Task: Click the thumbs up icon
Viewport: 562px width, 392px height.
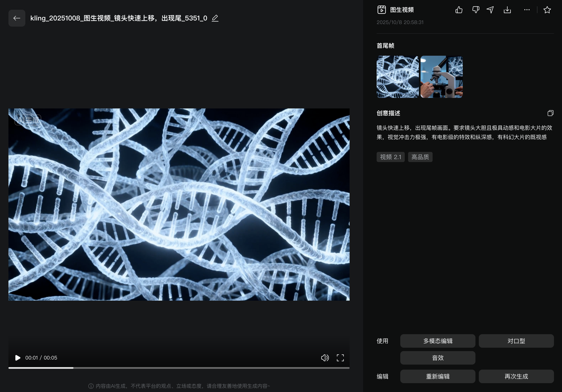Action: pyautogui.click(x=459, y=10)
